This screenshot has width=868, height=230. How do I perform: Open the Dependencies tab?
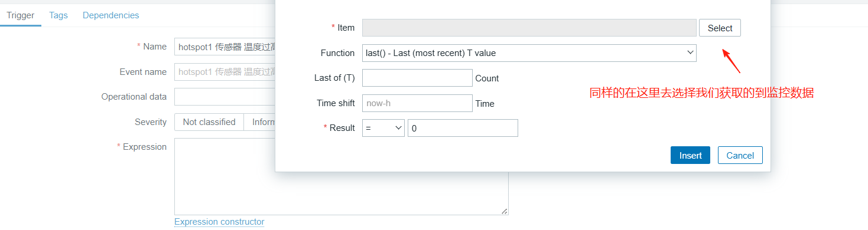pos(111,15)
